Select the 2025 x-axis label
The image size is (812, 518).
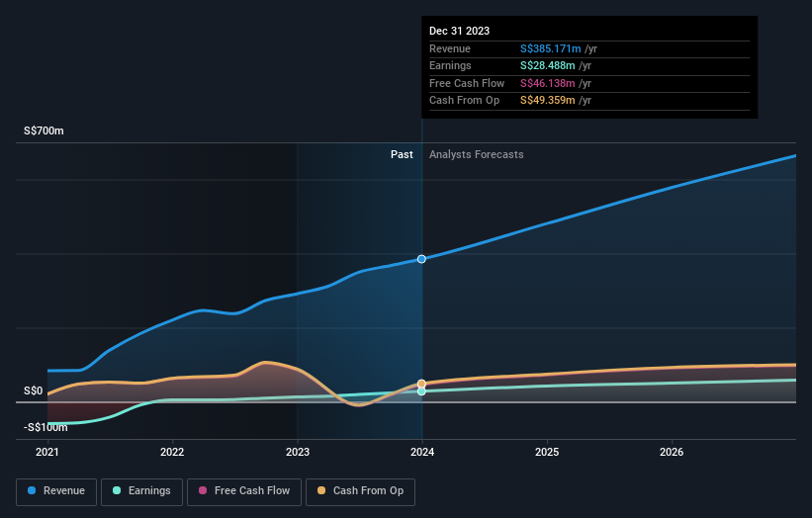pos(547,453)
